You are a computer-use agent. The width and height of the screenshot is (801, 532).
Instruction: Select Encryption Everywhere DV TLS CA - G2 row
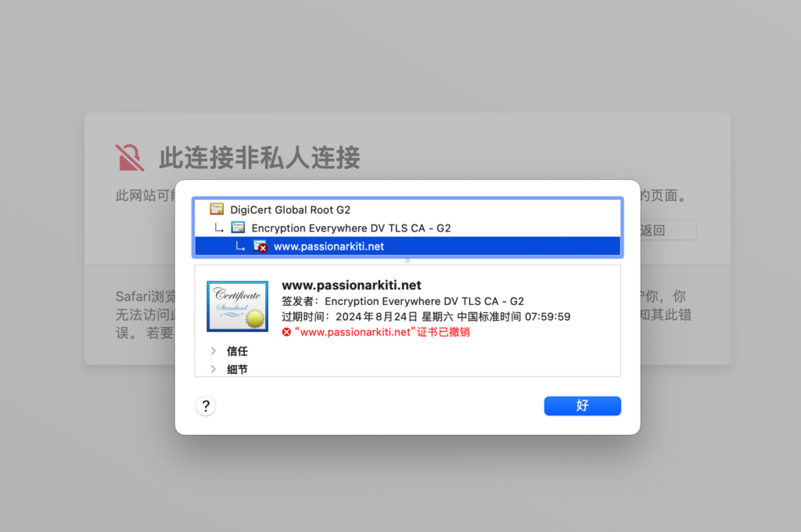coord(408,228)
